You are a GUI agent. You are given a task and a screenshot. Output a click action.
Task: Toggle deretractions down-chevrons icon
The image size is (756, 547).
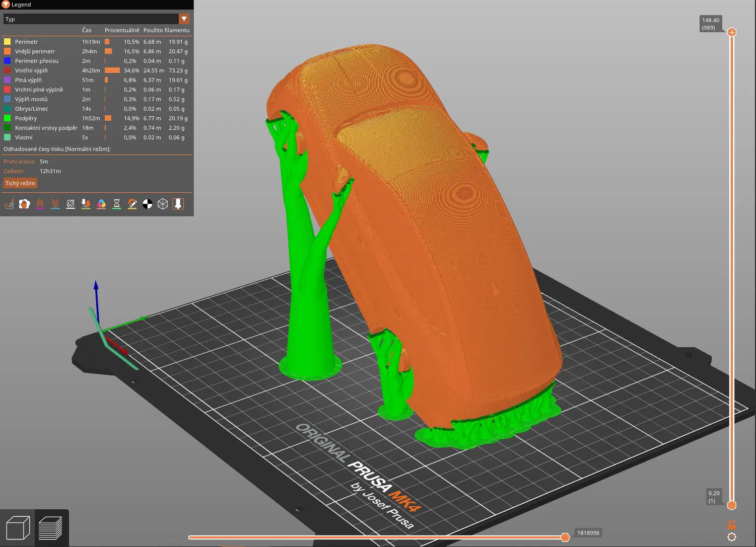pyautogui.click(x=55, y=204)
